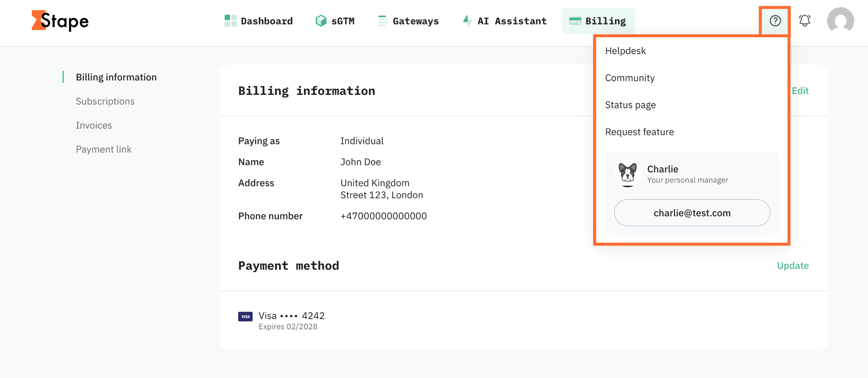Select Request feature menu entry

coord(640,132)
